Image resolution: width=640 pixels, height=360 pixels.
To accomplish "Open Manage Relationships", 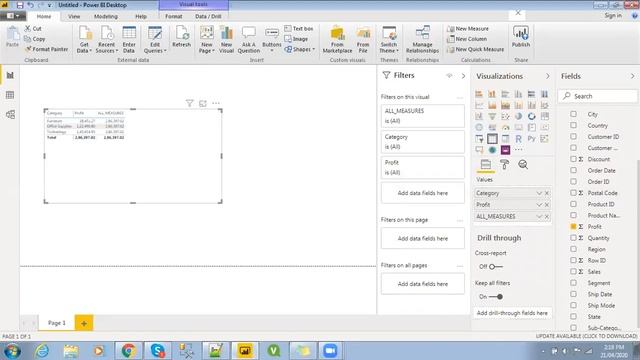I will [422, 39].
